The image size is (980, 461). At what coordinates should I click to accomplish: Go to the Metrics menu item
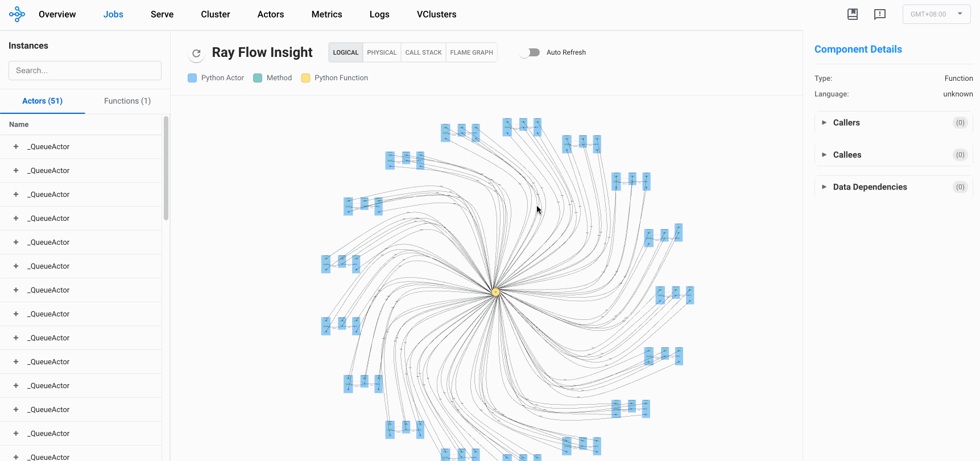pyautogui.click(x=326, y=14)
